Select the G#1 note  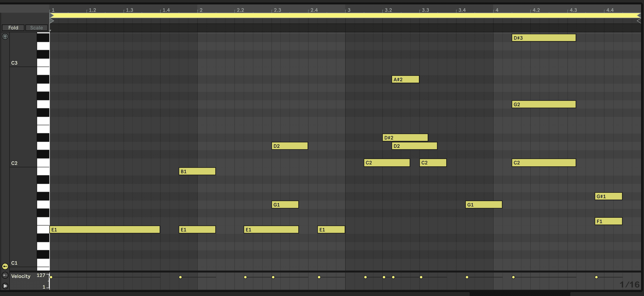(608, 196)
